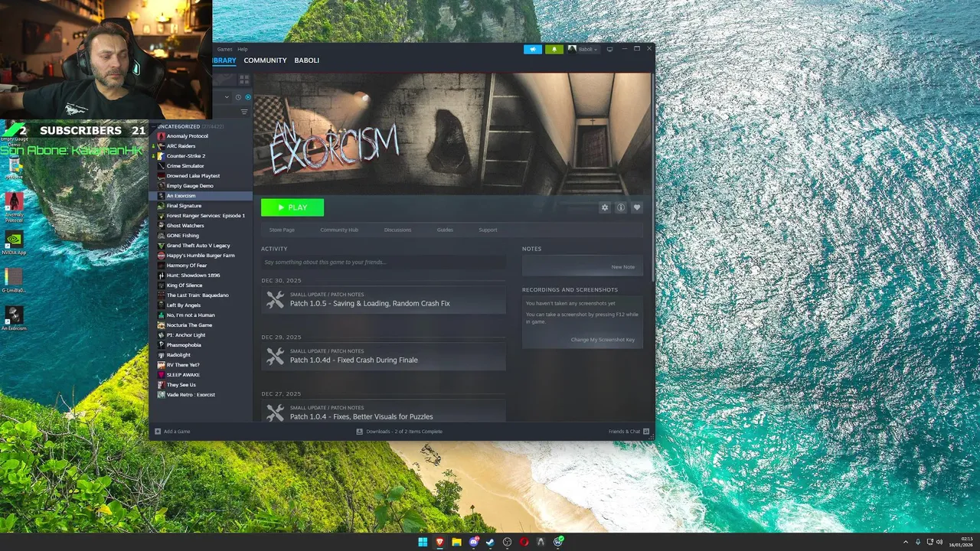
Task: Open Windows Start menu on taskbar
Action: [x=423, y=542]
